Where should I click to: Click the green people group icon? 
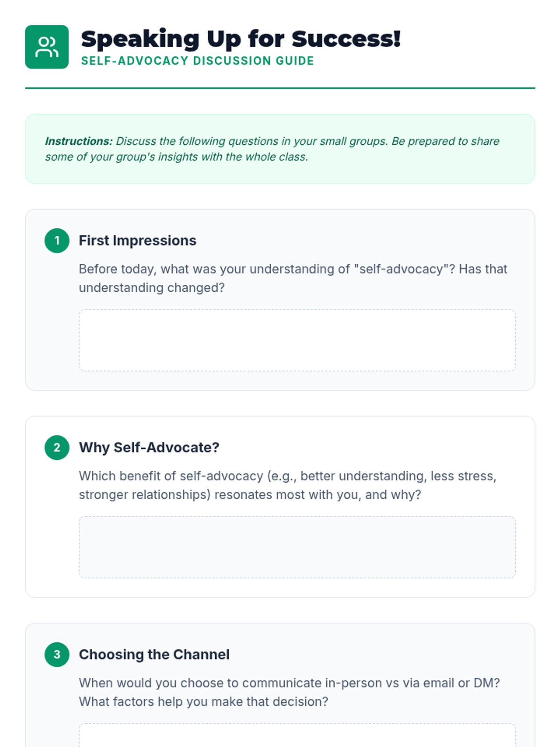(47, 47)
